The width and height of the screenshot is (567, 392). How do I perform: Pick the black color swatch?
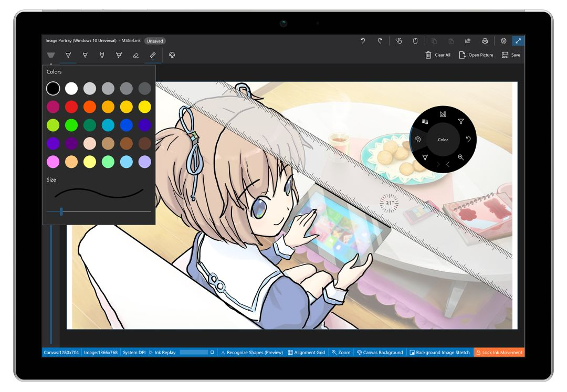tap(53, 88)
